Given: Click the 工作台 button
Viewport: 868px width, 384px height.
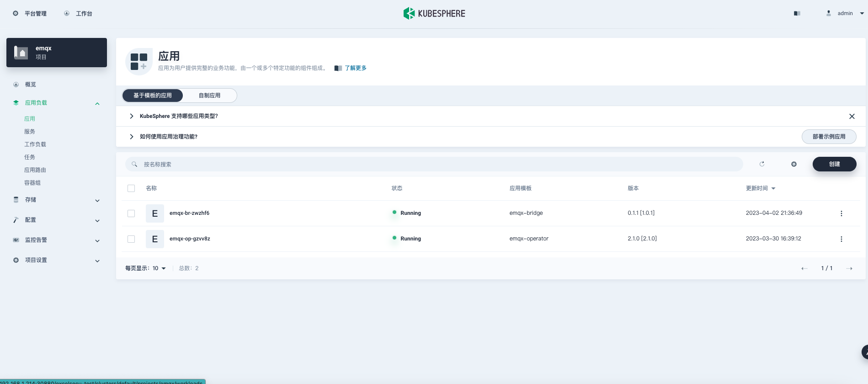Looking at the screenshot, I should click(78, 14).
